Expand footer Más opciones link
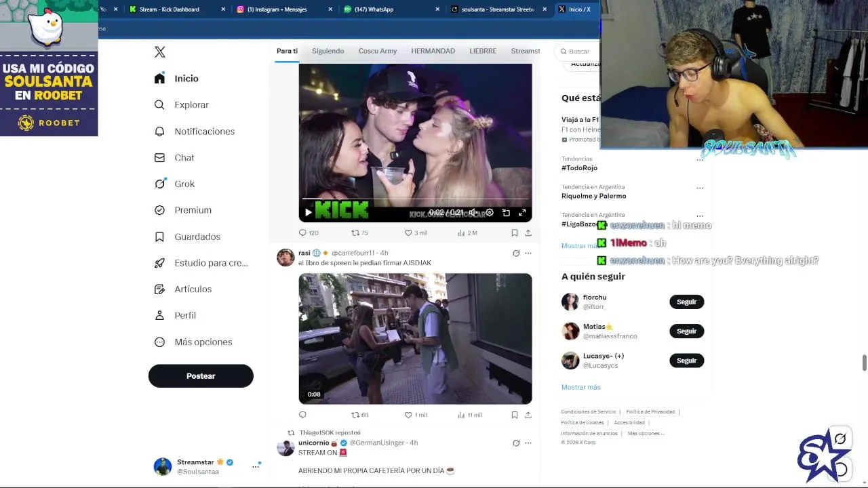Screen dimensions: 868x488 pos(646,433)
